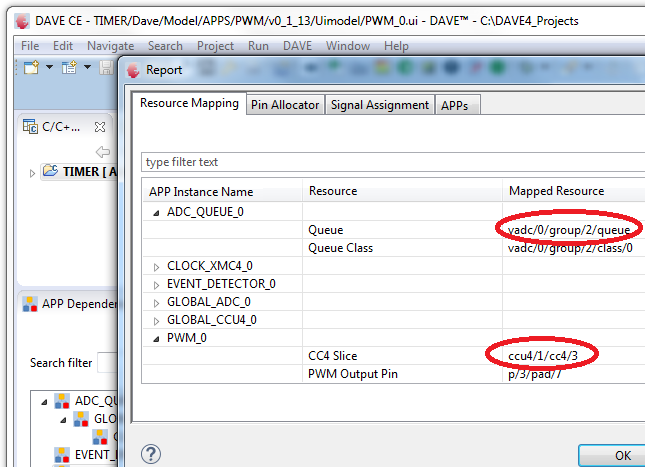
Task: Select the APP Dependency view tab
Action: point(79,304)
